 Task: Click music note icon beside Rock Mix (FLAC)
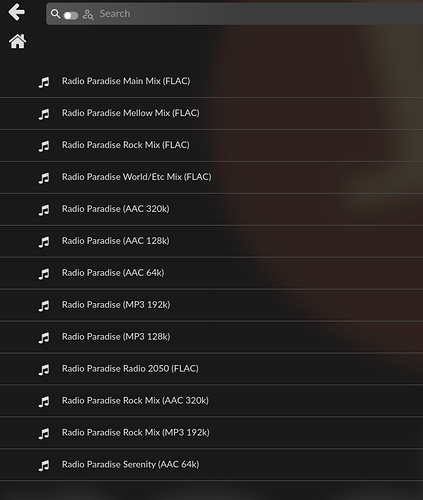point(44,146)
